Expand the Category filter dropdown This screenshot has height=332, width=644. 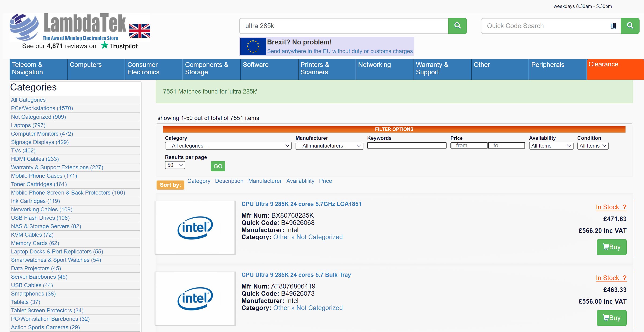227,145
